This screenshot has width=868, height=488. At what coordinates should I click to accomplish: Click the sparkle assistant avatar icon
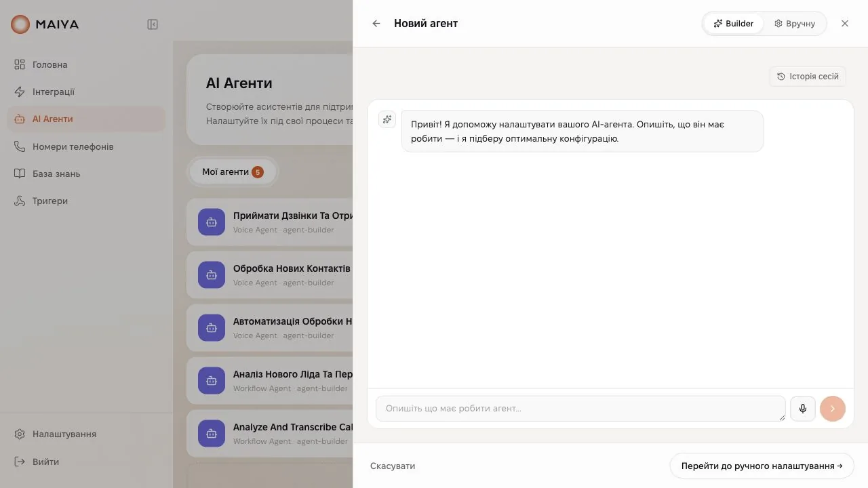coord(387,119)
